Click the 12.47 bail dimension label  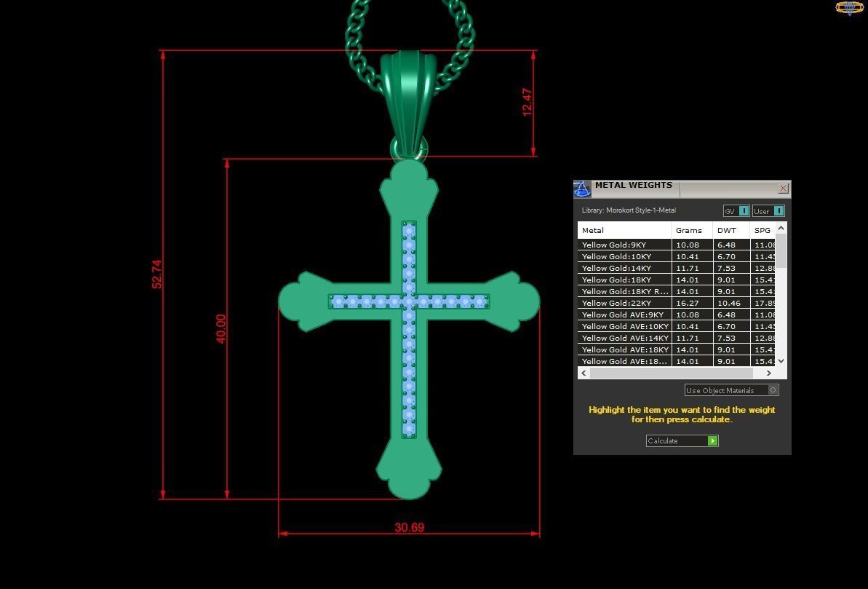(527, 103)
